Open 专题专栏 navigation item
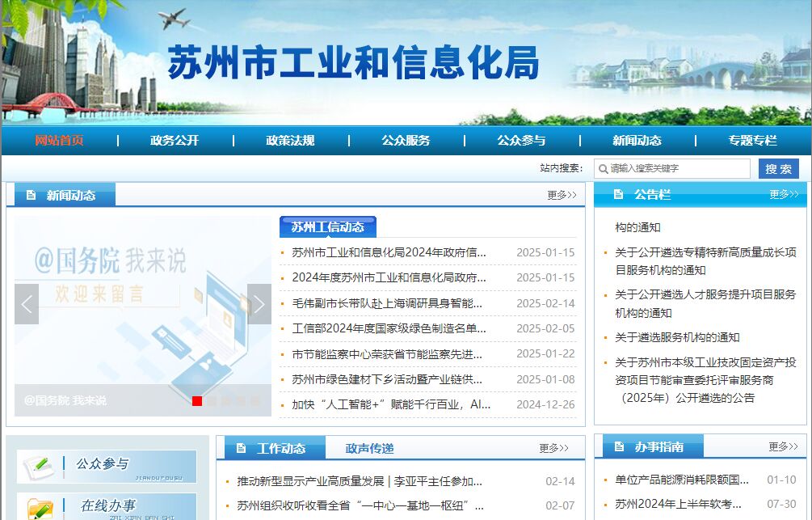The image size is (812, 520). point(752,141)
